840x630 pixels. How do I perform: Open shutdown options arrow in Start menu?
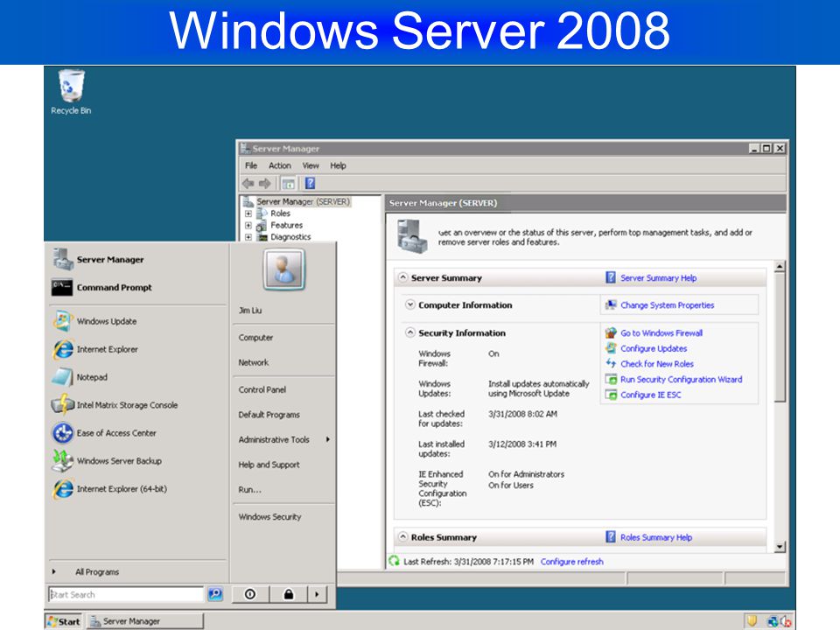point(317,594)
